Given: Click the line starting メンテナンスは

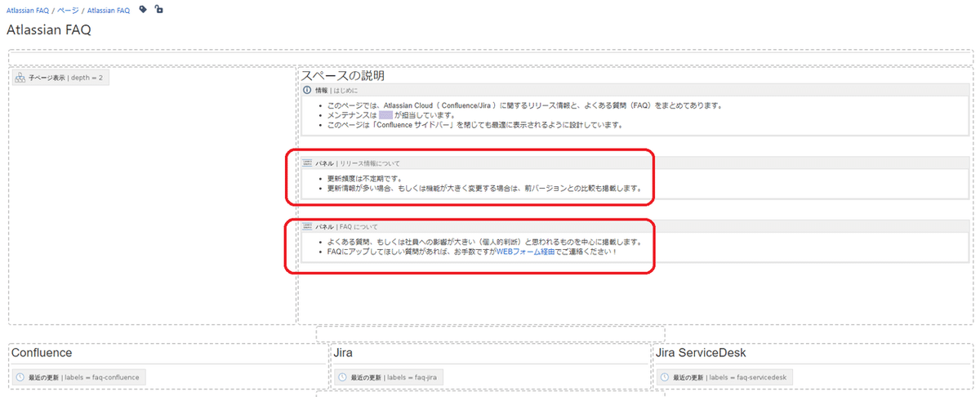Looking at the screenshot, I should tap(391, 115).
